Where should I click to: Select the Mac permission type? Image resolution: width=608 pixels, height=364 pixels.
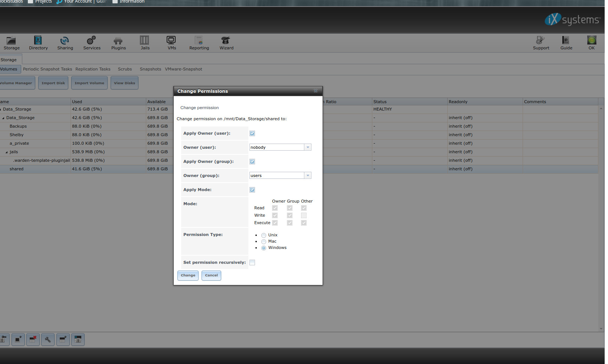(264, 242)
